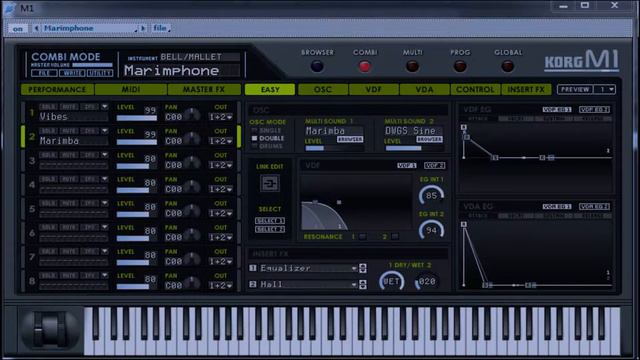Click the M1 app icon in title bar
Viewport: 640px width, 360px height.
point(9,8)
